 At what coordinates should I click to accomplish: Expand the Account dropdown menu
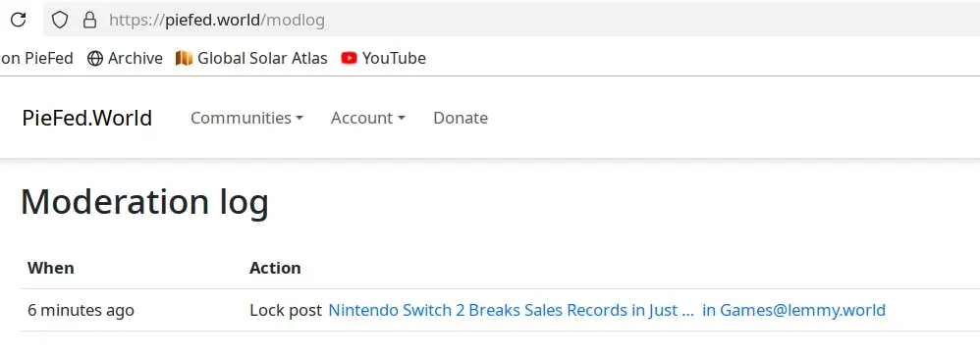tap(367, 118)
